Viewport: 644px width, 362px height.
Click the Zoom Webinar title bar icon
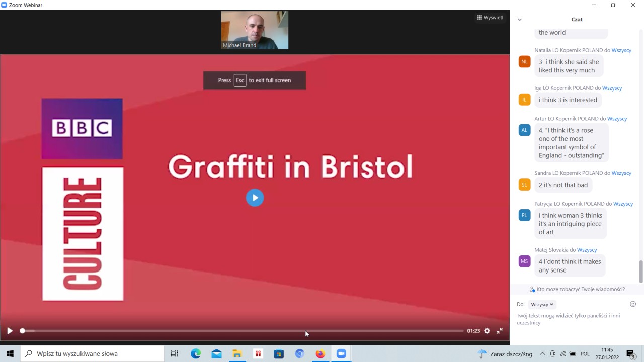pyautogui.click(x=4, y=5)
